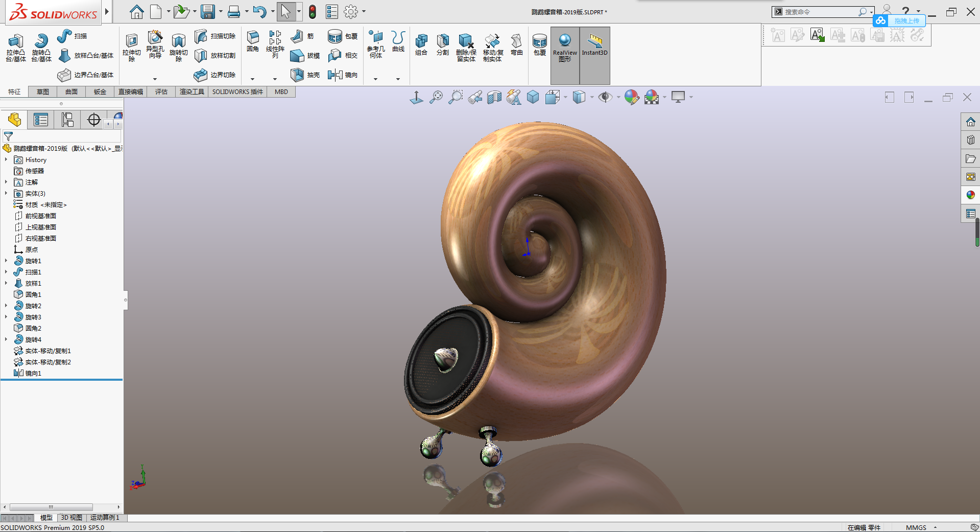This screenshot has width=980, height=532.
Task: Click the Combine (组合) bodies icon
Action: point(421,42)
